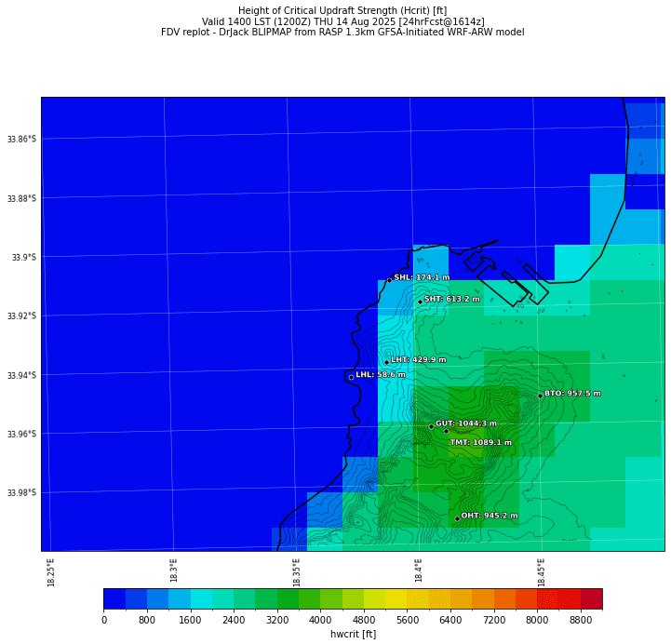Viewport: 671px width, 644px height.
Task: Click the LHL station marker dot
Action: click(x=352, y=378)
